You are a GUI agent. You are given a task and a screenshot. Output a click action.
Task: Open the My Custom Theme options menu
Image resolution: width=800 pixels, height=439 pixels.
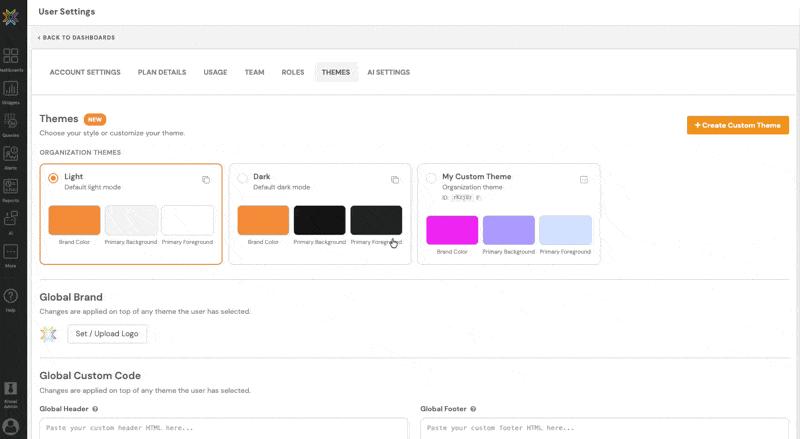point(584,180)
